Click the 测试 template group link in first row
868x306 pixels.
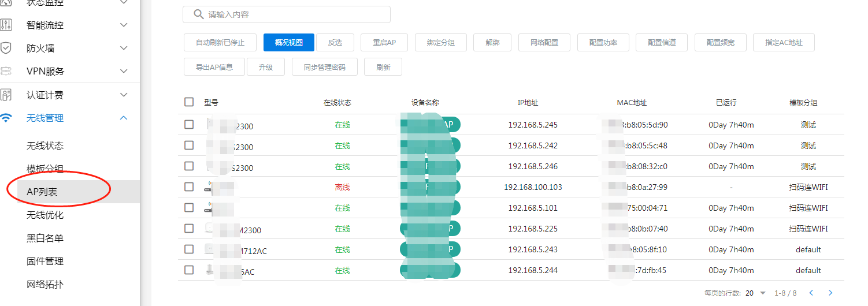click(808, 125)
